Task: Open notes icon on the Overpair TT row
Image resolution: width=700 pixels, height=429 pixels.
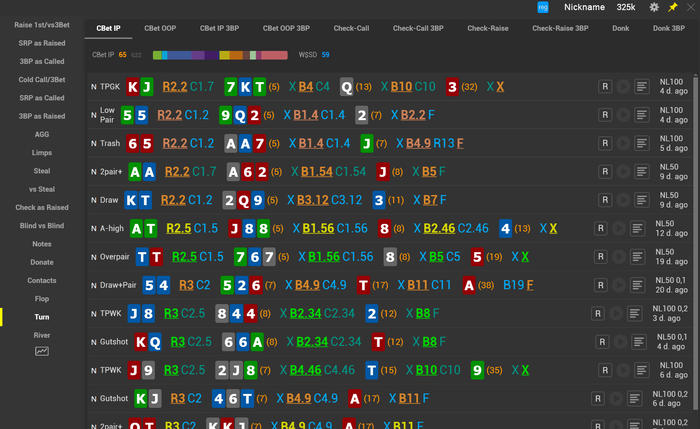Action: click(x=637, y=257)
